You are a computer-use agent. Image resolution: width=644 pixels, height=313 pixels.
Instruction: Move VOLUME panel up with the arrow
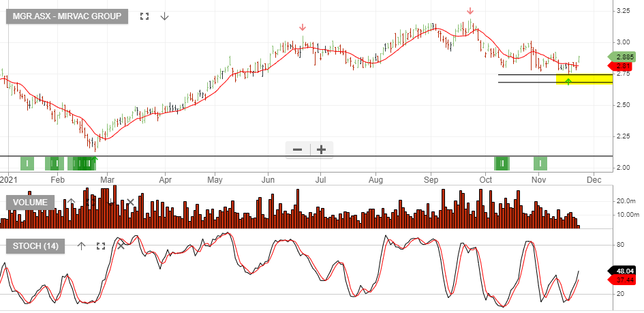71,202
